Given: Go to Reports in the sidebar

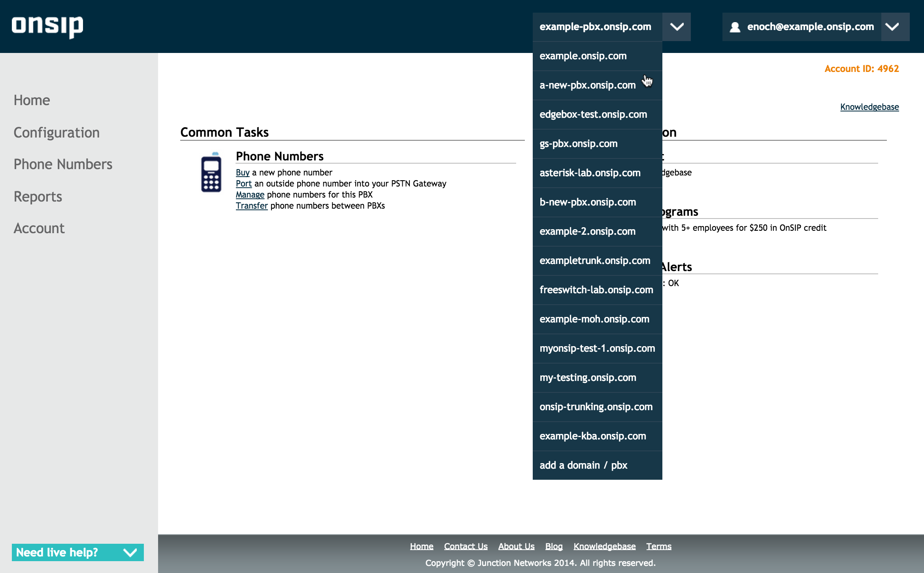Looking at the screenshot, I should 38,197.
